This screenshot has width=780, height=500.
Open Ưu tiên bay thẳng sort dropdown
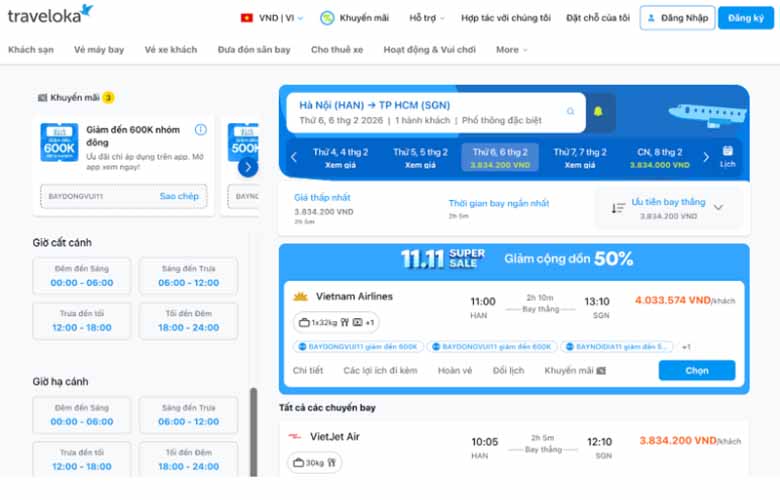click(668, 208)
